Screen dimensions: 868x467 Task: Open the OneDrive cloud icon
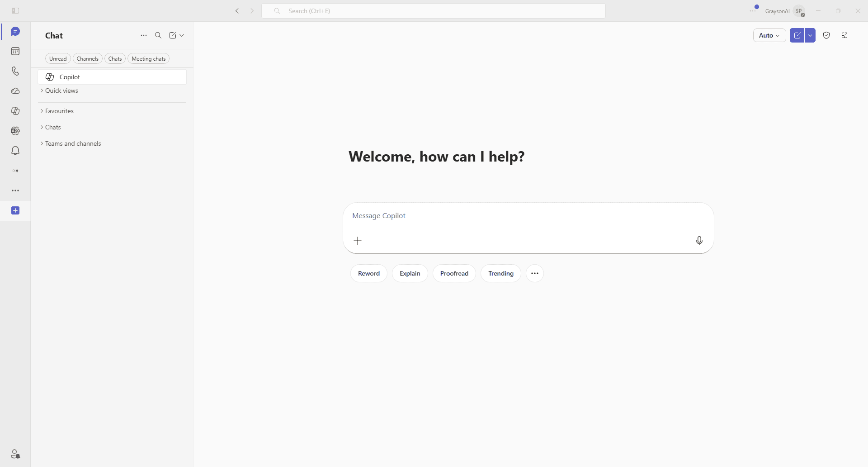(15, 91)
